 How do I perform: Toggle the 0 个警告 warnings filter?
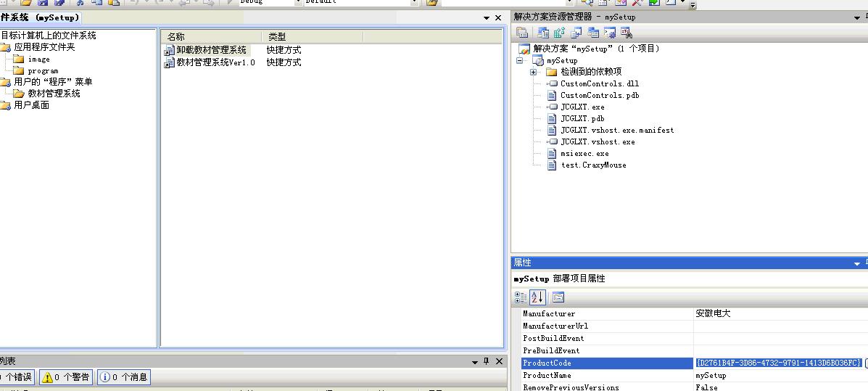point(65,377)
